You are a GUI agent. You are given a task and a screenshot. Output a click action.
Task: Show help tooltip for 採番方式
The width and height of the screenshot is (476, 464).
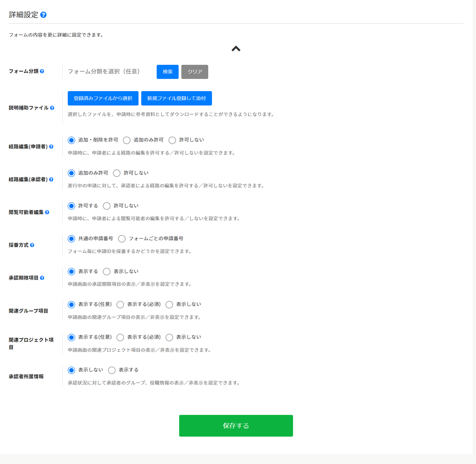coord(32,245)
